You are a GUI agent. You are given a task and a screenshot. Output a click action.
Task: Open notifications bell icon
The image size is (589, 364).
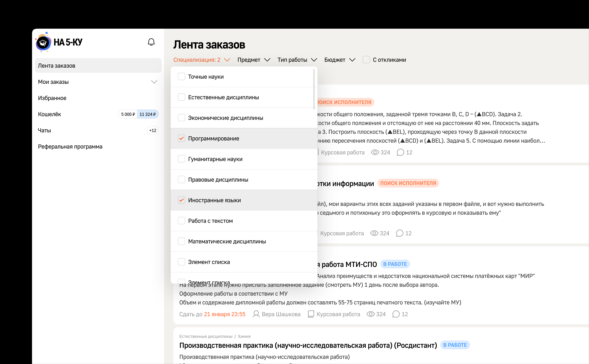(151, 42)
